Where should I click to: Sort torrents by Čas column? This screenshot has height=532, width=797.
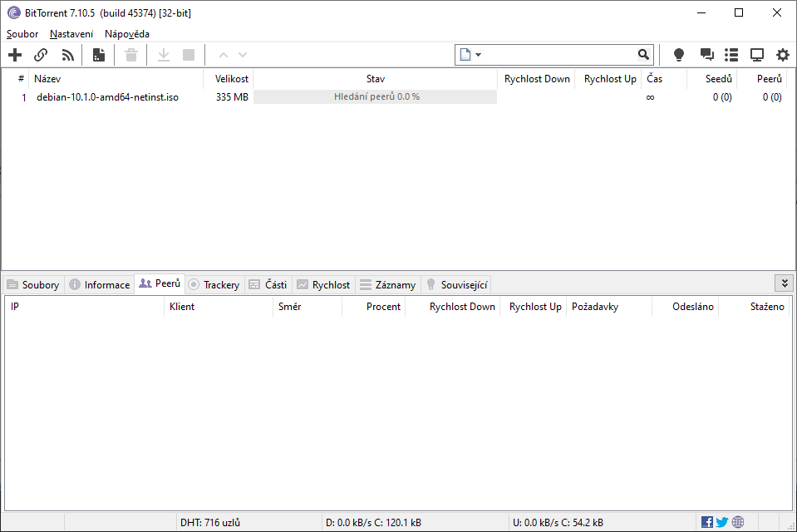664,79
